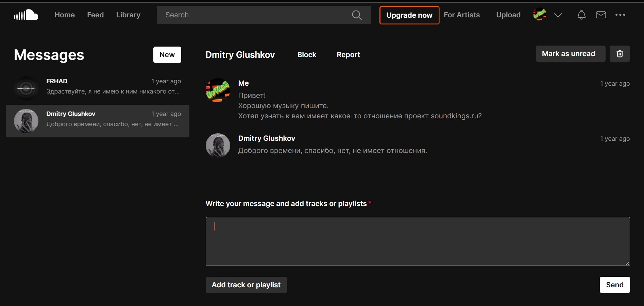Click the 'Write your message and add tracks' label
The image size is (644, 306).
click(x=286, y=204)
